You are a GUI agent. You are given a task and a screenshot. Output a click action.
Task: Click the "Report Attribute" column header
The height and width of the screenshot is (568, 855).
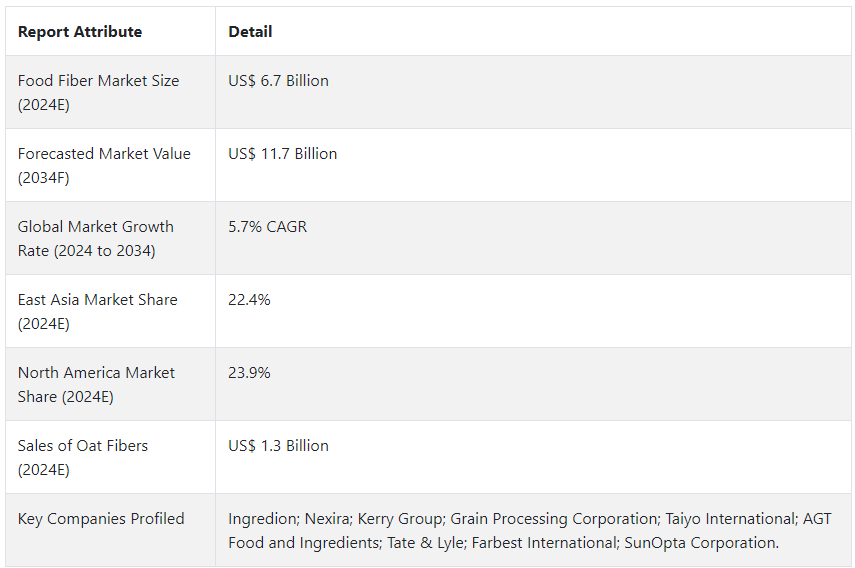pyautogui.click(x=80, y=32)
